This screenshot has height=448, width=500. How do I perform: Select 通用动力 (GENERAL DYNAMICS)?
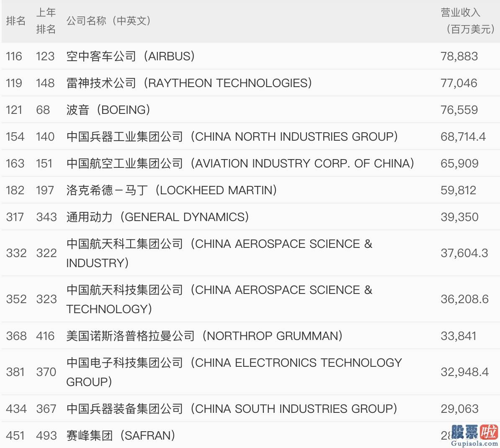157,217
